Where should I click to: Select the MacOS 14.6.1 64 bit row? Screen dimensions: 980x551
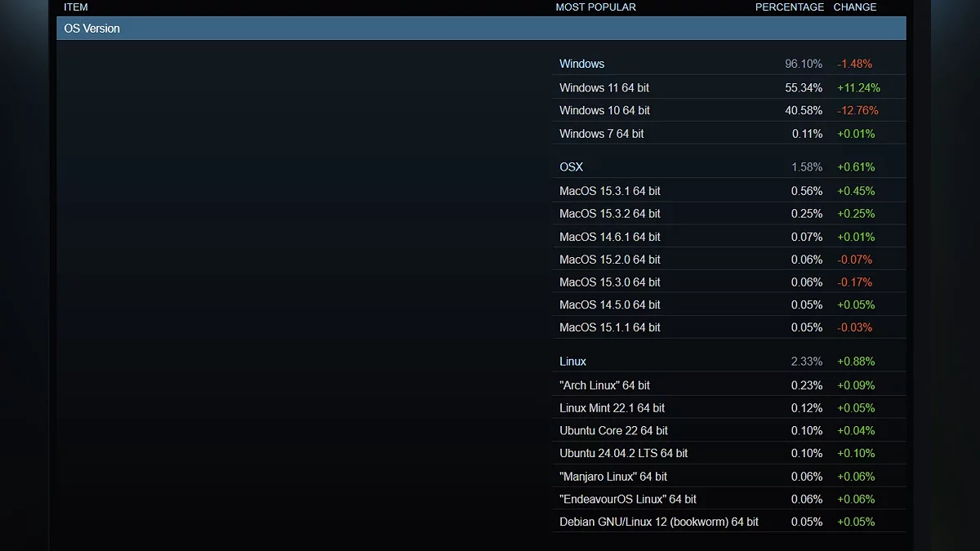click(x=609, y=237)
